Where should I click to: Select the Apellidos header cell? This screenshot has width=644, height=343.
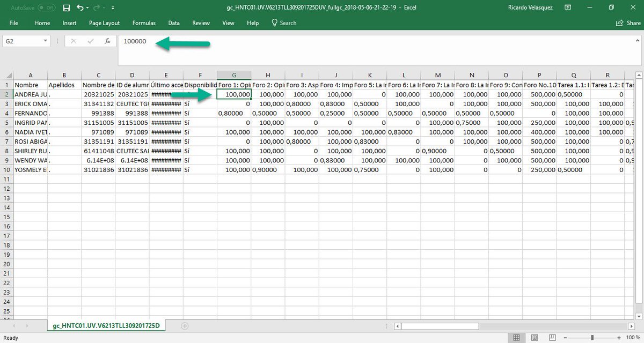[64, 85]
